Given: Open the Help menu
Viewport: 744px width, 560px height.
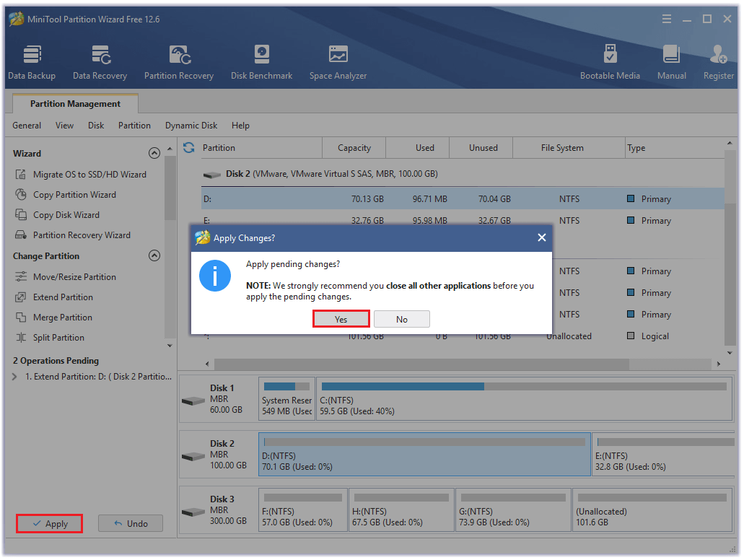Looking at the screenshot, I should coord(240,126).
